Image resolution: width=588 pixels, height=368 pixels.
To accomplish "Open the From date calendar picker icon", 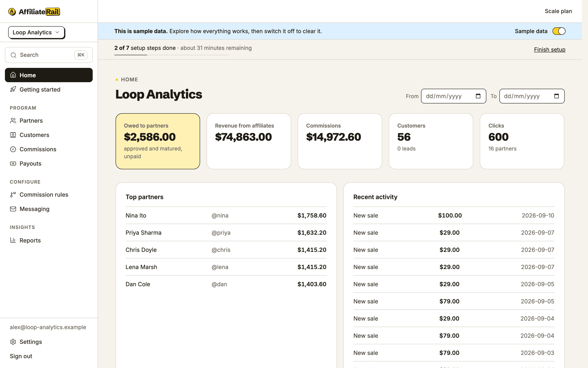I will pyautogui.click(x=478, y=96).
